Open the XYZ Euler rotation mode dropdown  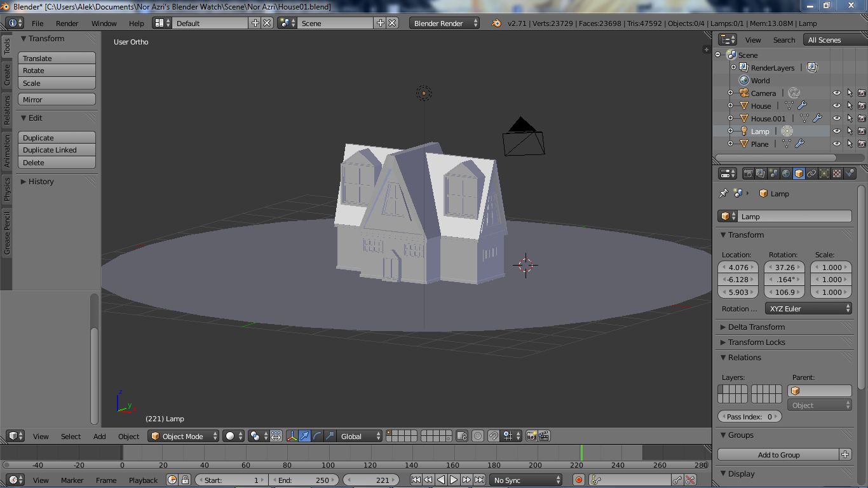tap(808, 309)
